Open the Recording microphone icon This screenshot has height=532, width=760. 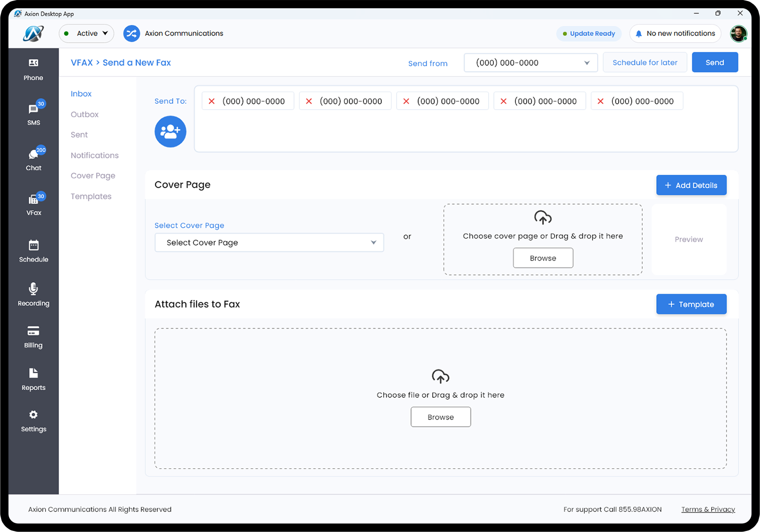33,288
